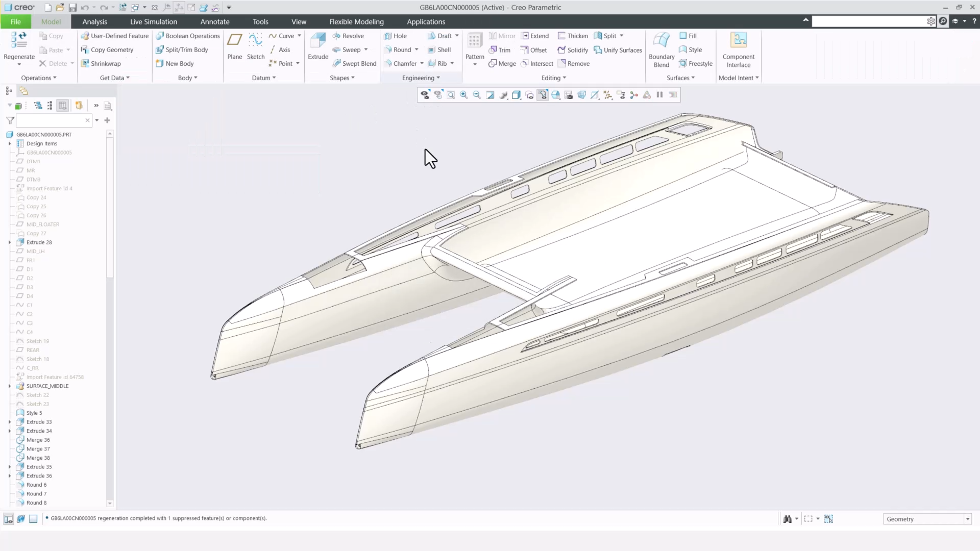
Task: Select the Merge tool
Action: pyautogui.click(x=502, y=63)
